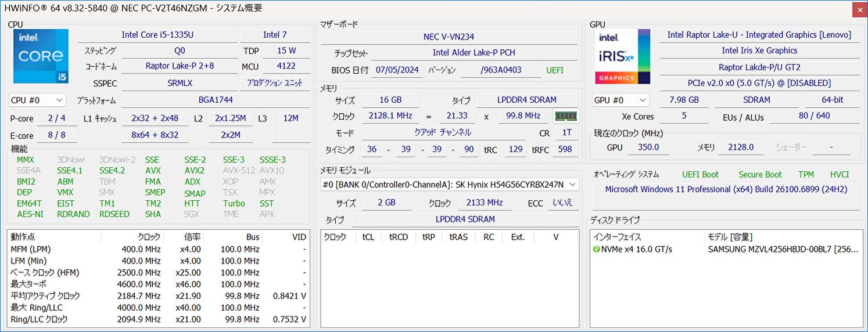Close the HWiNFO system summary window
868x332 pixels.
(x=859, y=9)
